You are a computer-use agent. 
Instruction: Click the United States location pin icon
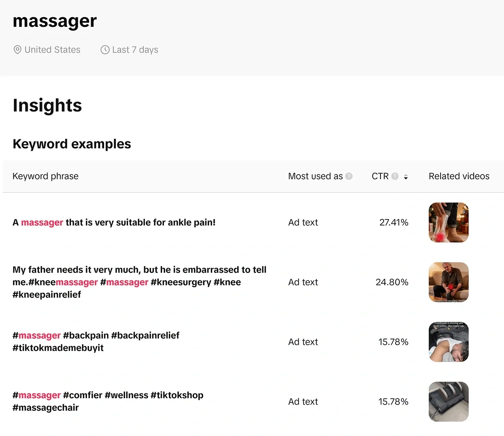(17, 50)
